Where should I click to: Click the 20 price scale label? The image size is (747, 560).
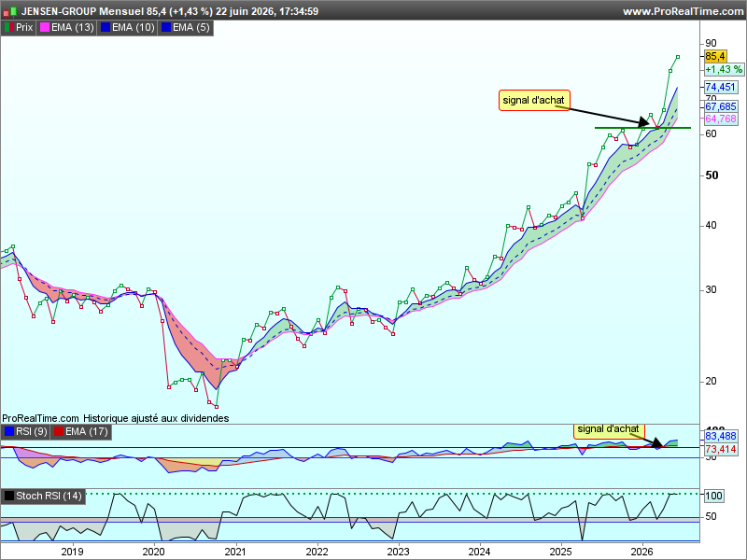click(x=711, y=381)
